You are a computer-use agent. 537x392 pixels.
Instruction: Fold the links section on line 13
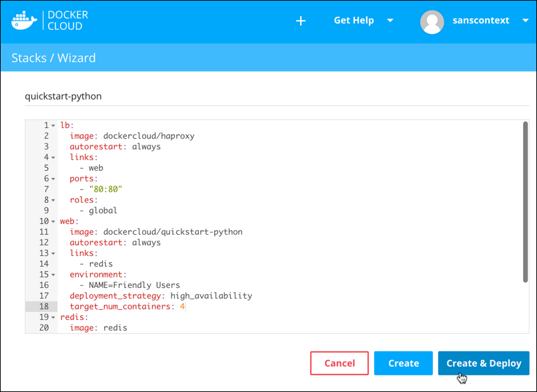pos(53,253)
